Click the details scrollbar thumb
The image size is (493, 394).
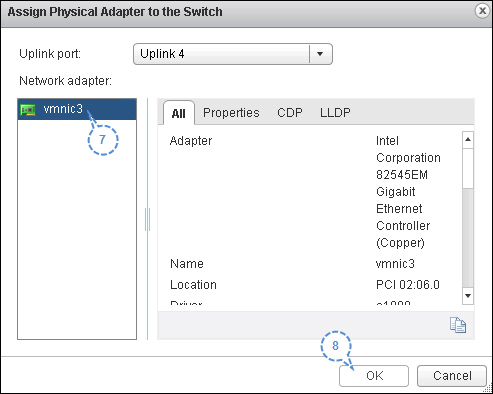468,168
